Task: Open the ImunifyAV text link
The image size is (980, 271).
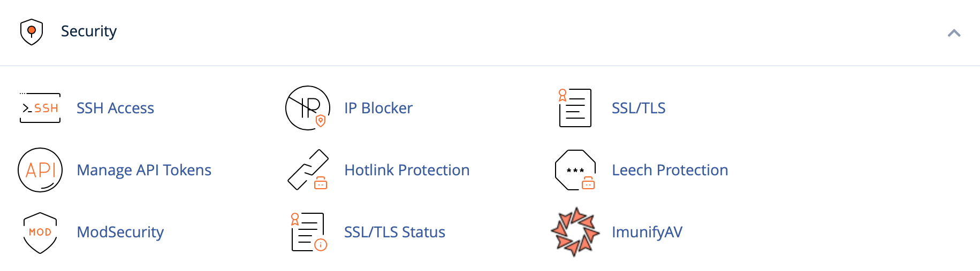Action: coord(647,232)
